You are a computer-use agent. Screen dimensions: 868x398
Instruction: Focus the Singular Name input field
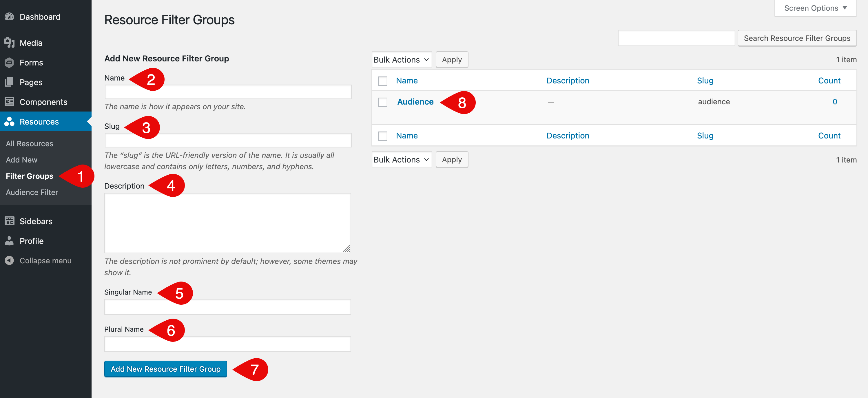click(228, 307)
